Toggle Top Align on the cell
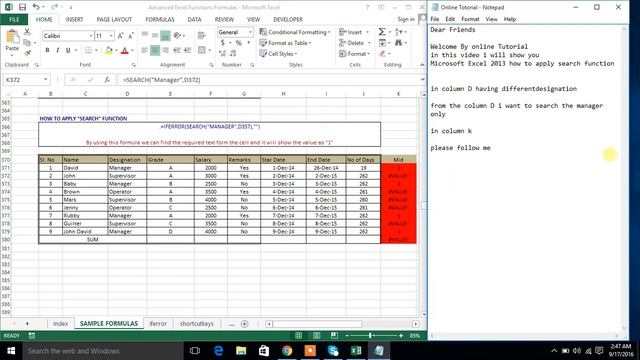 (144, 36)
